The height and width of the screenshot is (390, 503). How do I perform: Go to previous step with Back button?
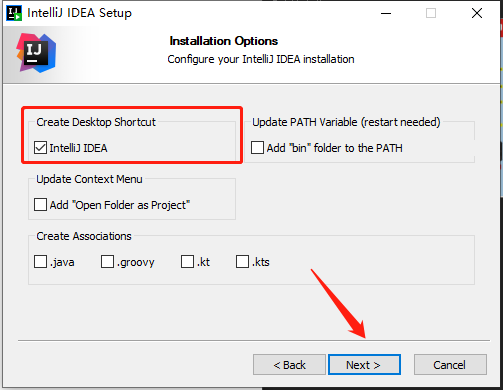coord(289,365)
